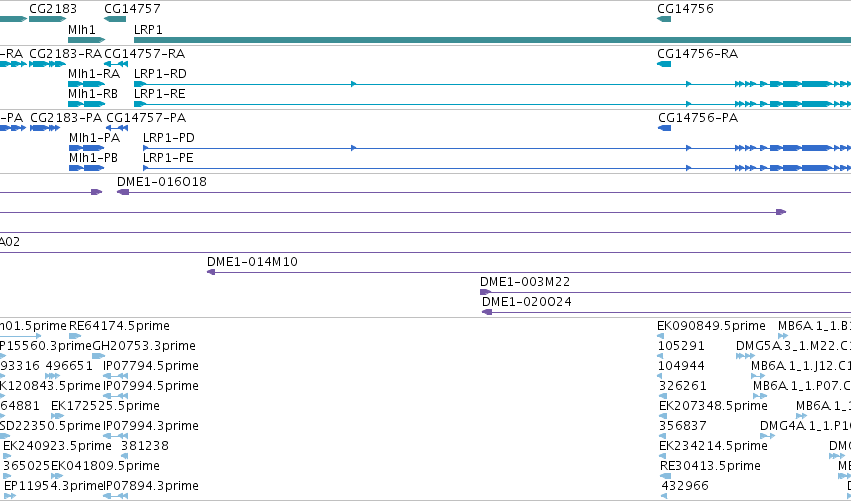The image size is (851, 501).
Task: Click the EK207348.5prime EST arrow
Action: pyautogui.click(x=663, y=416)
